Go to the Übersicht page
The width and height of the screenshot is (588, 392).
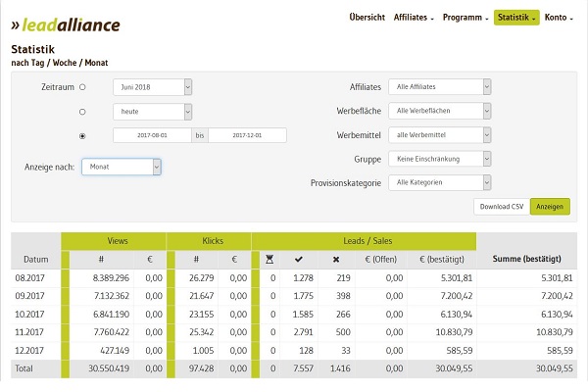point(367,18)
